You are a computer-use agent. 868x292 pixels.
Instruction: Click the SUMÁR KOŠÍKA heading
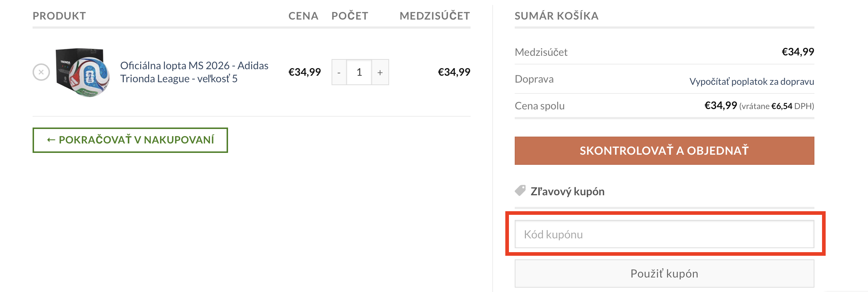[556, 16]
